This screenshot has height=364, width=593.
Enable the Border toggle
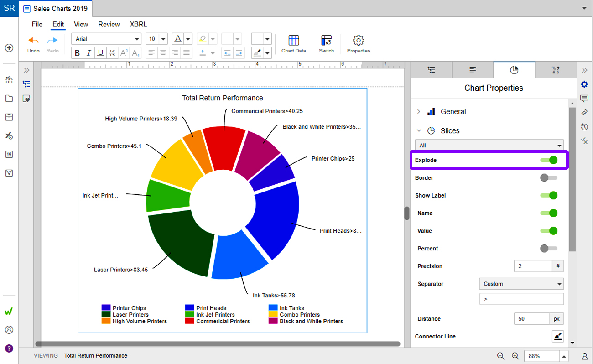pos(549,178)
